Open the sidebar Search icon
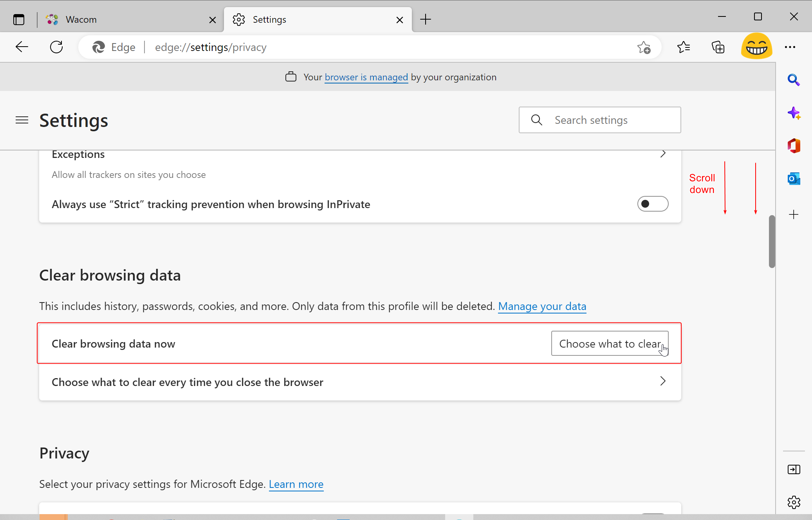 pos(794,80)
